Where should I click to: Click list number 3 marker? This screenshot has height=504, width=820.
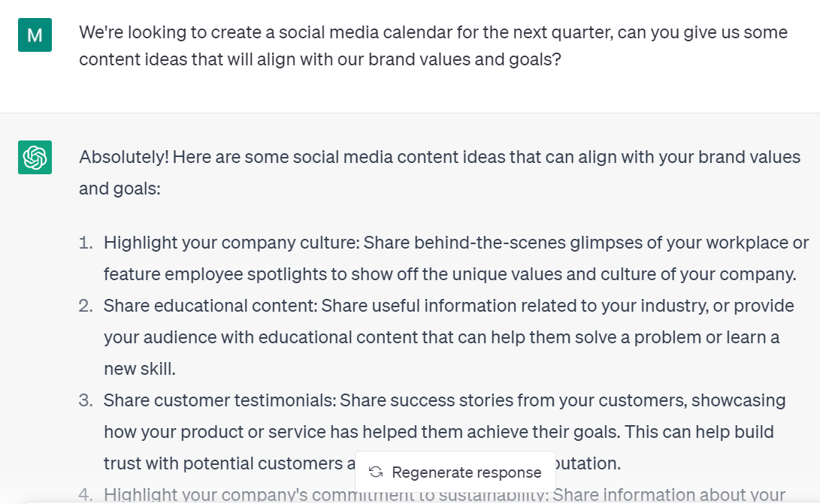coord(86,400)
